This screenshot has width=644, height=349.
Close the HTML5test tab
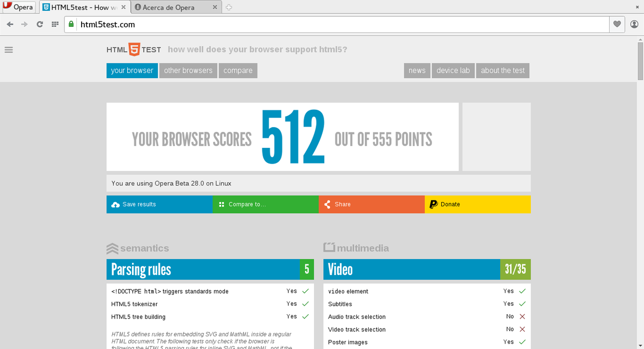point(123,8)
